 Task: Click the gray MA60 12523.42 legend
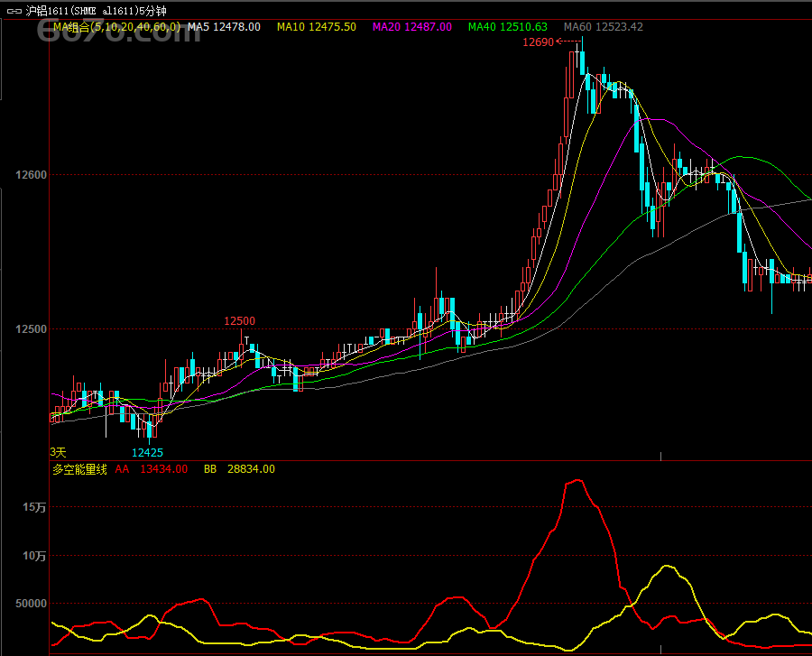(x=603, y=27)
